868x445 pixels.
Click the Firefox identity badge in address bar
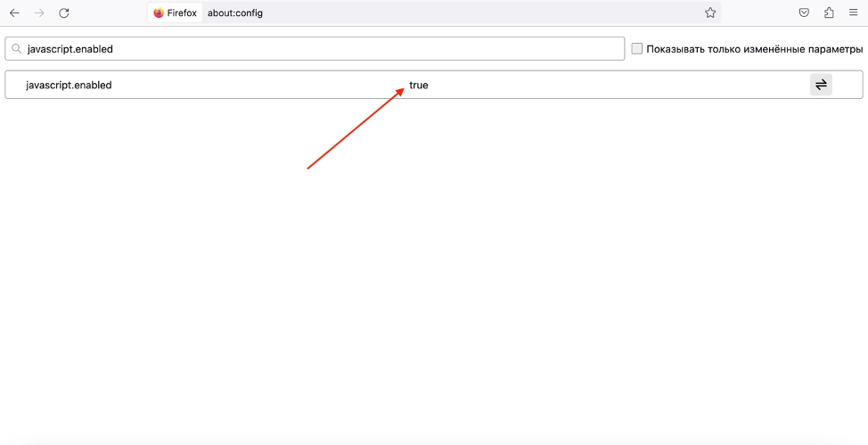click(176, 12)
